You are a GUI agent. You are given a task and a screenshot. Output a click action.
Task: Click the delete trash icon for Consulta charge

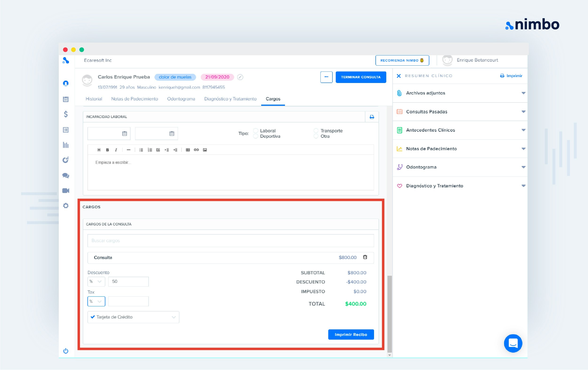[x=365, y=257]
